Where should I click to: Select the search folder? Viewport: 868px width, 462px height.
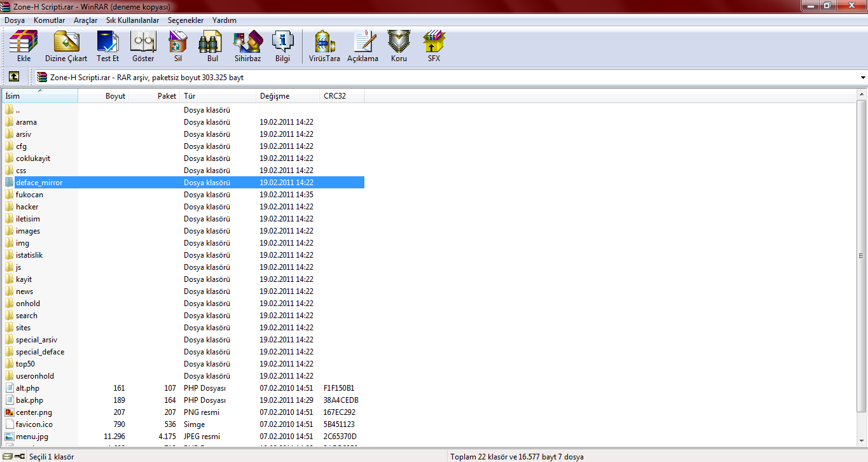pos(27,316)
